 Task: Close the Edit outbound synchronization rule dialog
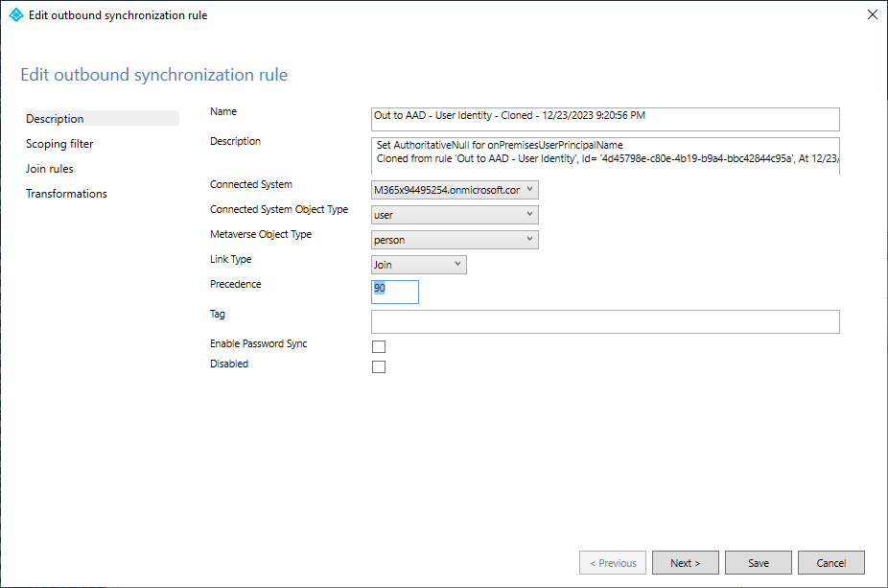point(872,14)
